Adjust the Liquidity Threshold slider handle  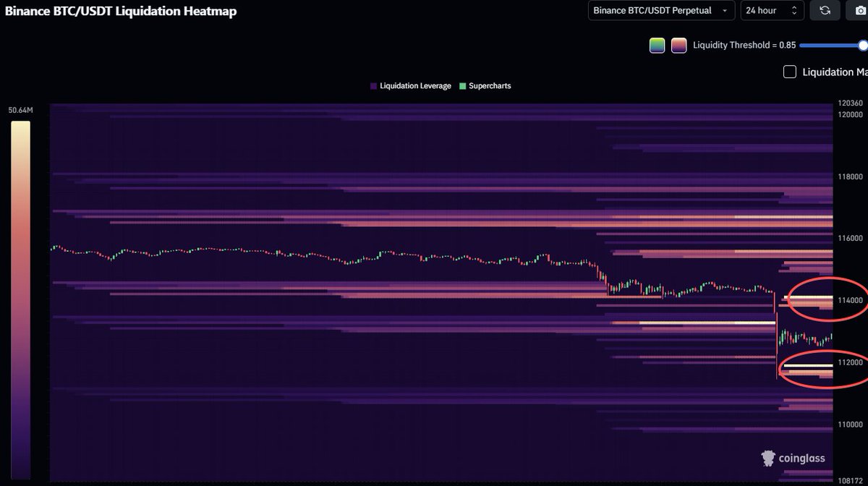863,45
